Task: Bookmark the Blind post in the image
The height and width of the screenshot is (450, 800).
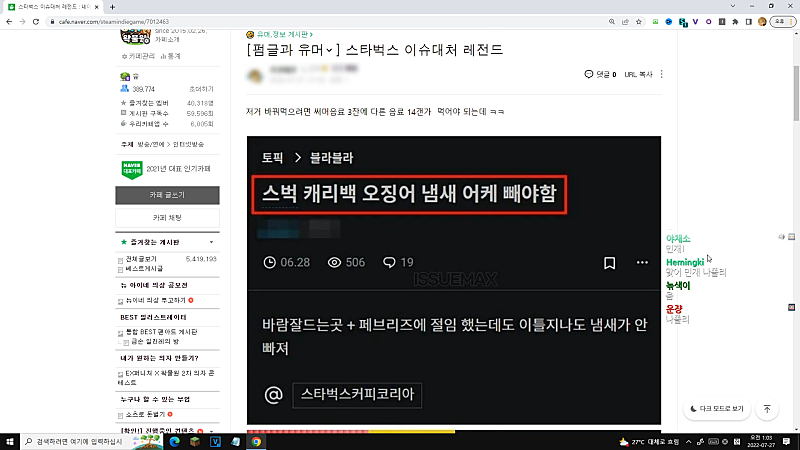Action: [609, 263]
